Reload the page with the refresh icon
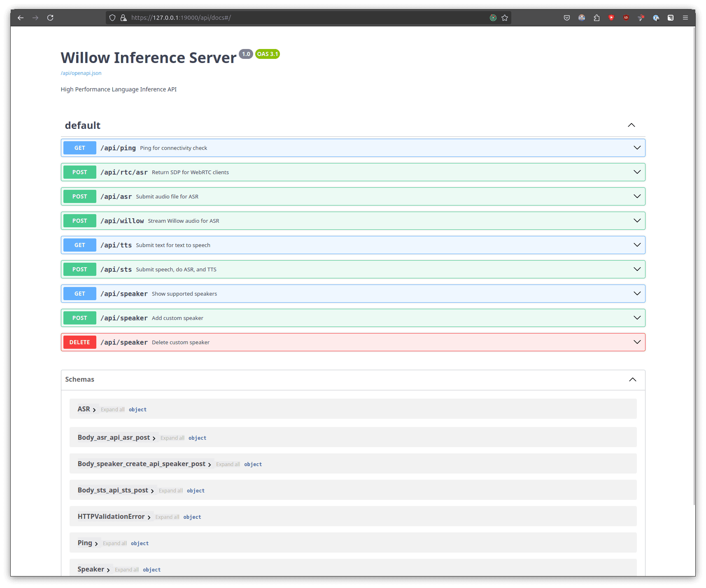The width and height of the screenshot is (706, 588). [x=50, y=18]
